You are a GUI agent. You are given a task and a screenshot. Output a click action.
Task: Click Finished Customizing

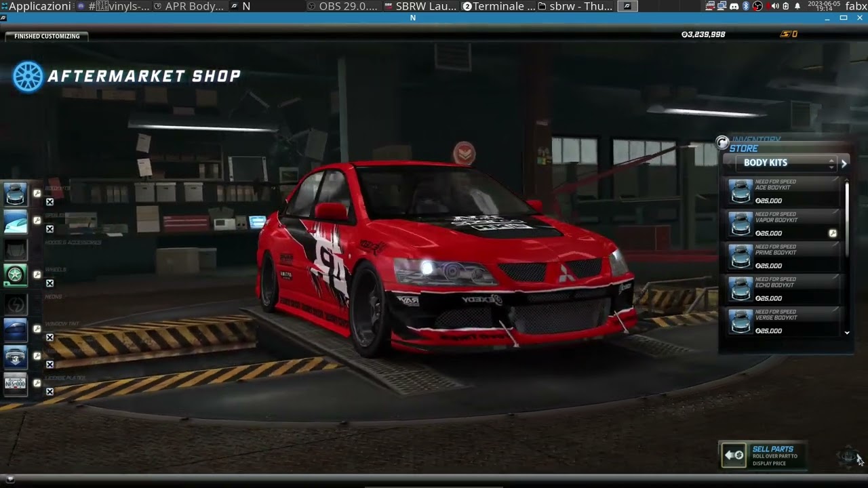pyautogui.click(x=47, y=36)
